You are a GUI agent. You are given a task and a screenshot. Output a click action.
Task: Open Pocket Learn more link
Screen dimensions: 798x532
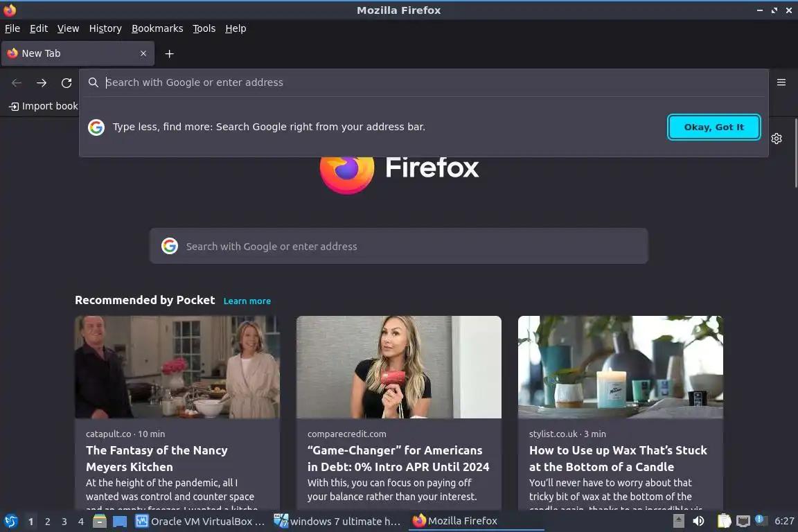pos(247,301)
